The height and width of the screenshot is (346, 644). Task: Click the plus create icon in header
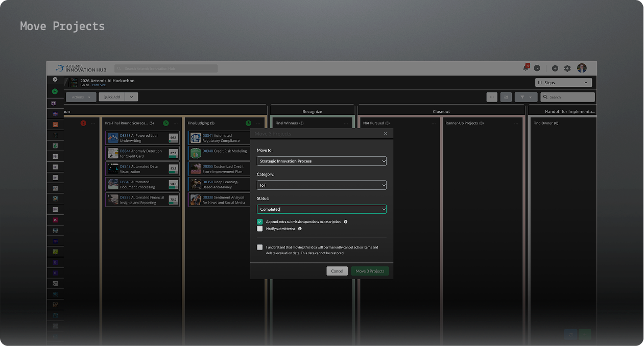pos(555,68)
